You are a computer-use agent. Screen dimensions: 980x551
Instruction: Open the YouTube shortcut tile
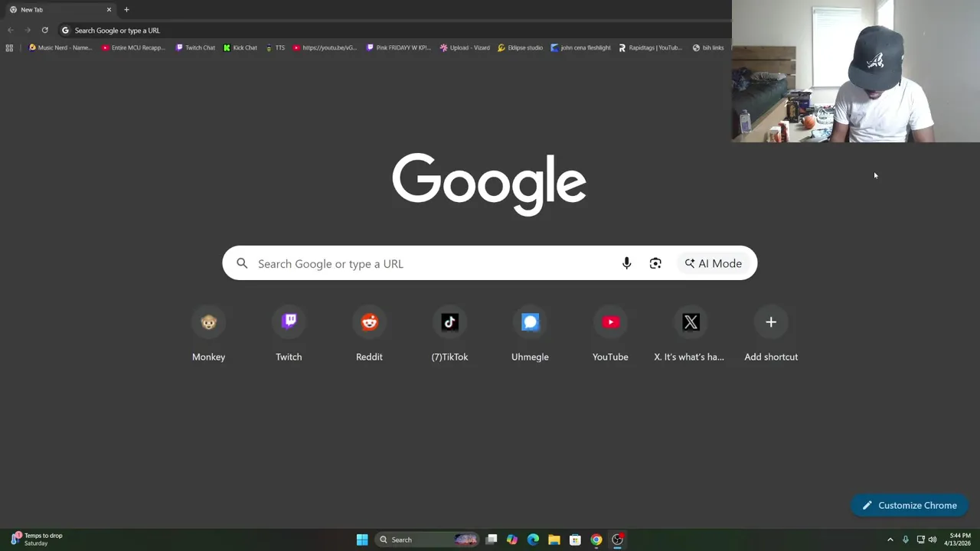coord(610,335)
